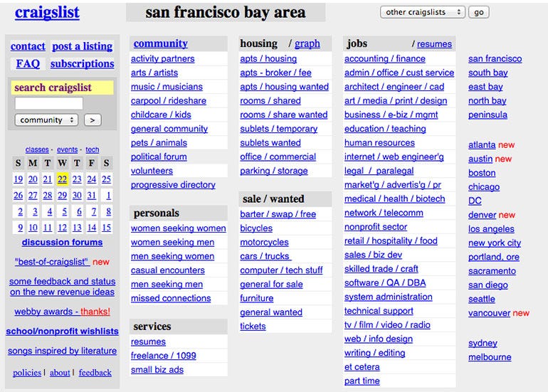Switch to the 'new york city' site
Image resolution: width=548 pixels, height=392 pixels.
point(495,243)
